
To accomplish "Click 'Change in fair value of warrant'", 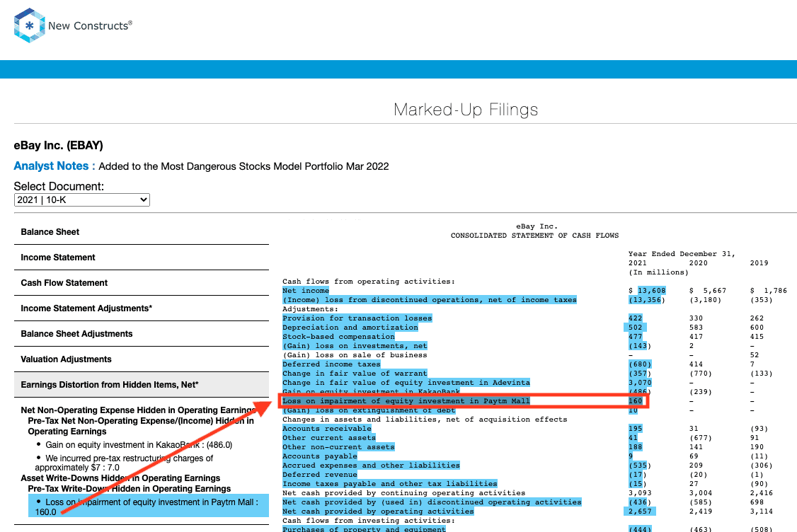I will (355, 374).
